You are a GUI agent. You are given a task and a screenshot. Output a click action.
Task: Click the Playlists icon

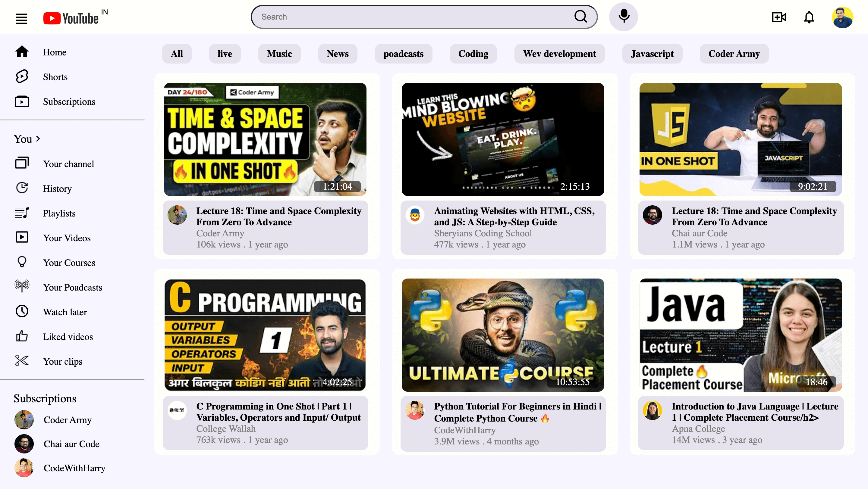(x=22, y=213)
